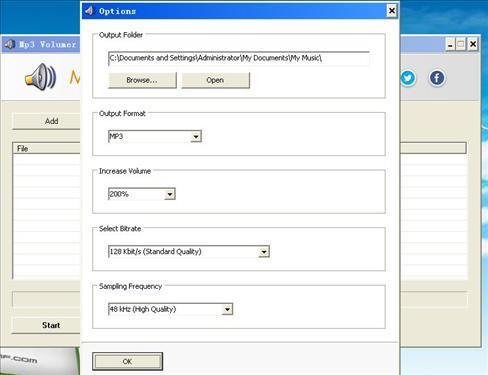Click the Facebook icon in Mp3 Volumer window

(x=437, y=78)
